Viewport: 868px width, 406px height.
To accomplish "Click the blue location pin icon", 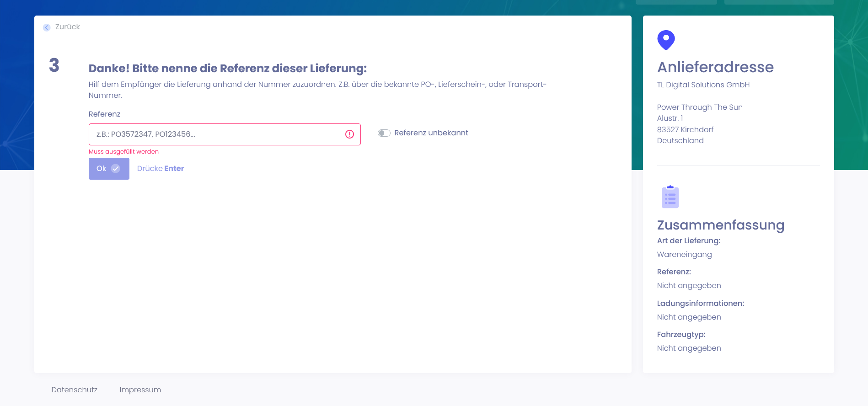I will [666, 40].
